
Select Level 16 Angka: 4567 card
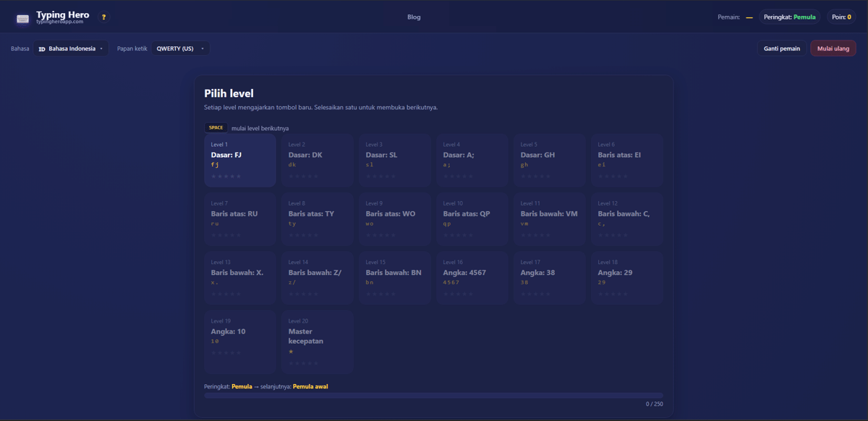472,278
